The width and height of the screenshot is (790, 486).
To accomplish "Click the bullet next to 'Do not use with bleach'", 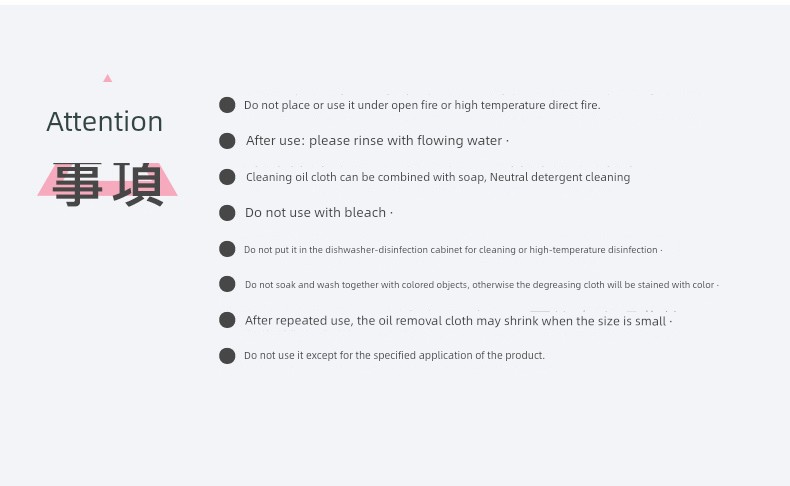I will (227, 213).
